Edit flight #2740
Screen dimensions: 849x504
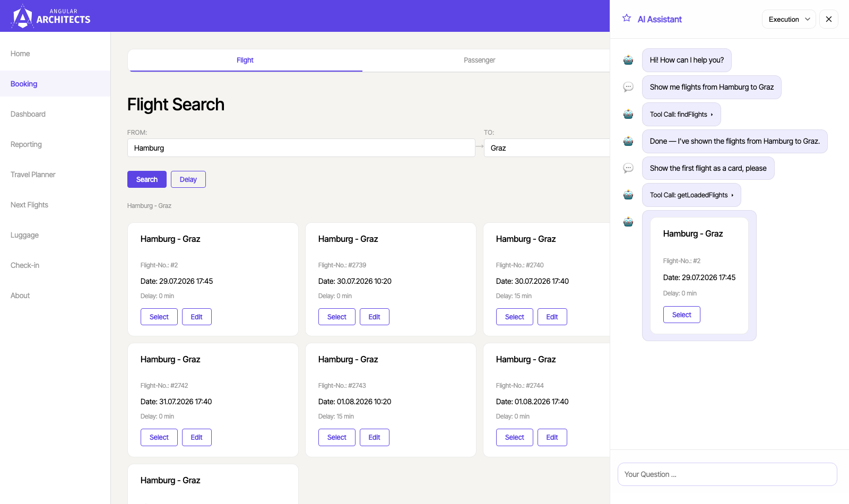click(552, 317)
